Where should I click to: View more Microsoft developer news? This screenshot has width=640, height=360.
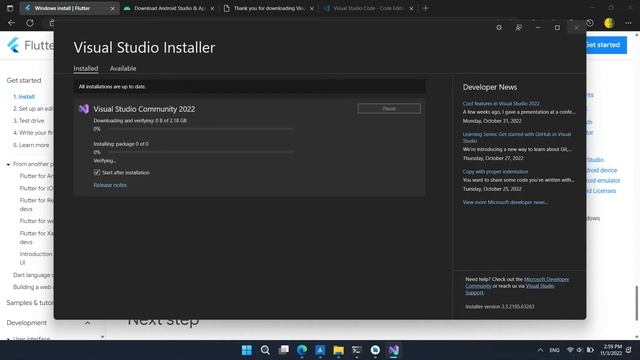(x=505, y=202)
